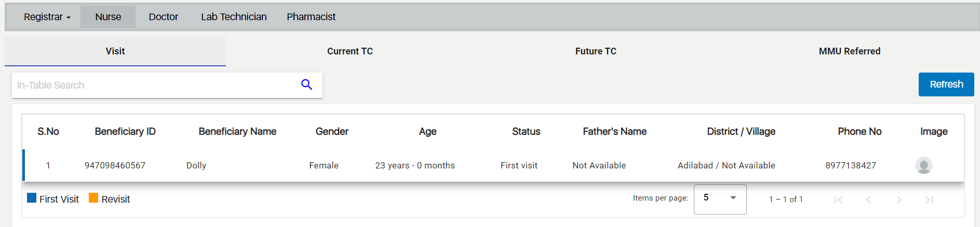The image size is (980, 227).
Task: Refresh the beneficiary worklist
Action: pyautogui.click(x=946, y=84)
